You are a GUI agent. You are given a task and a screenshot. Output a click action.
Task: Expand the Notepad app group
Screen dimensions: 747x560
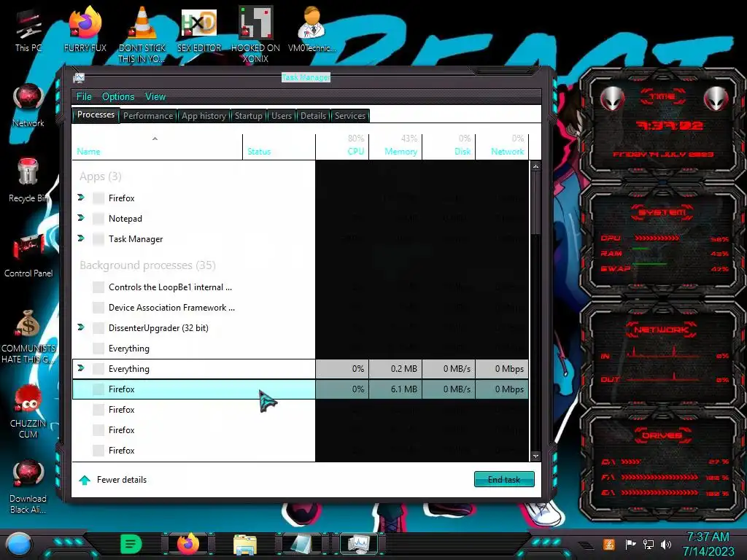80,217
